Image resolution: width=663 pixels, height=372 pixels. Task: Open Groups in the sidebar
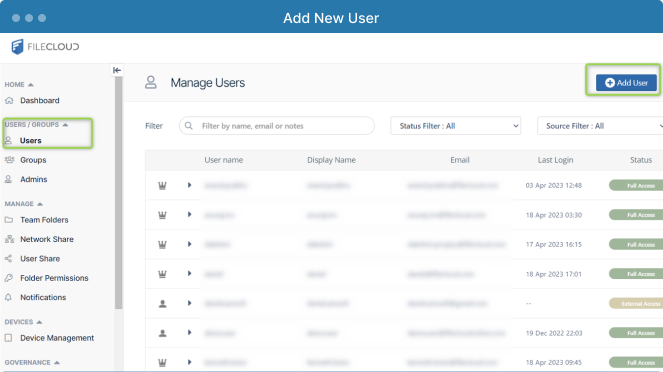(33, 160)
